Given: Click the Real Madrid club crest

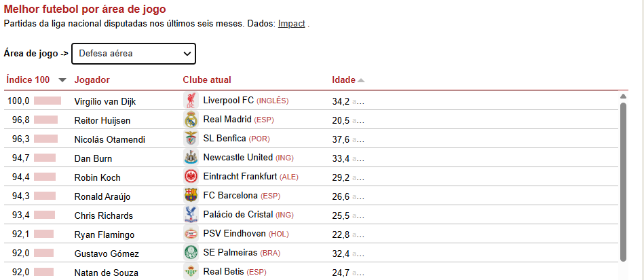Looking at the screenshot, I should (190, 120).
